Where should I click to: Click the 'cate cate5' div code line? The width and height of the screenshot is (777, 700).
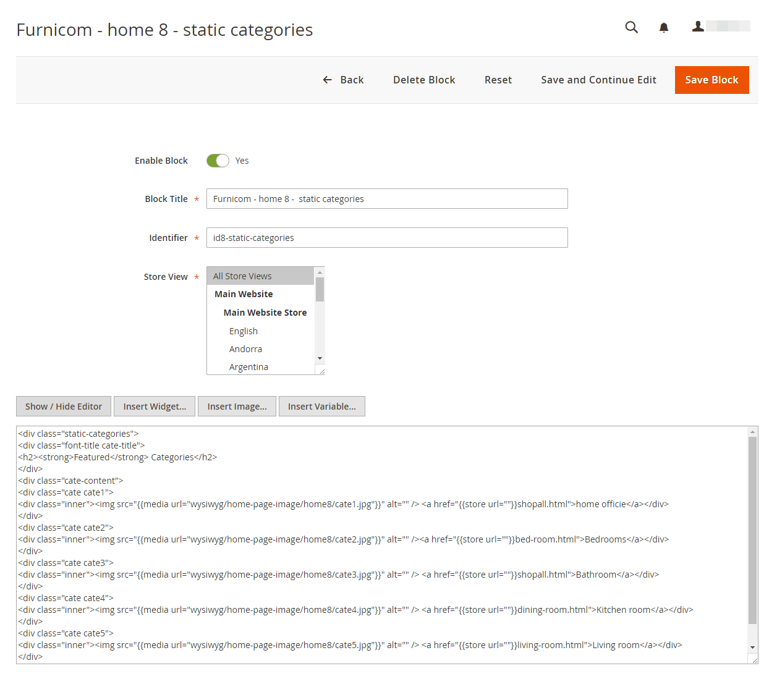click(66, 633)
